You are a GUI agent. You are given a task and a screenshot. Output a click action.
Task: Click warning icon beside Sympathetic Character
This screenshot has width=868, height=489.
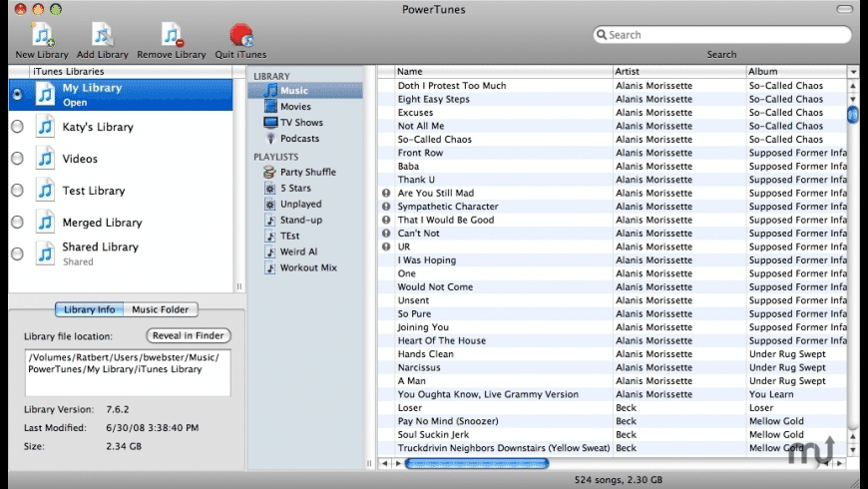tap(386, 206)
